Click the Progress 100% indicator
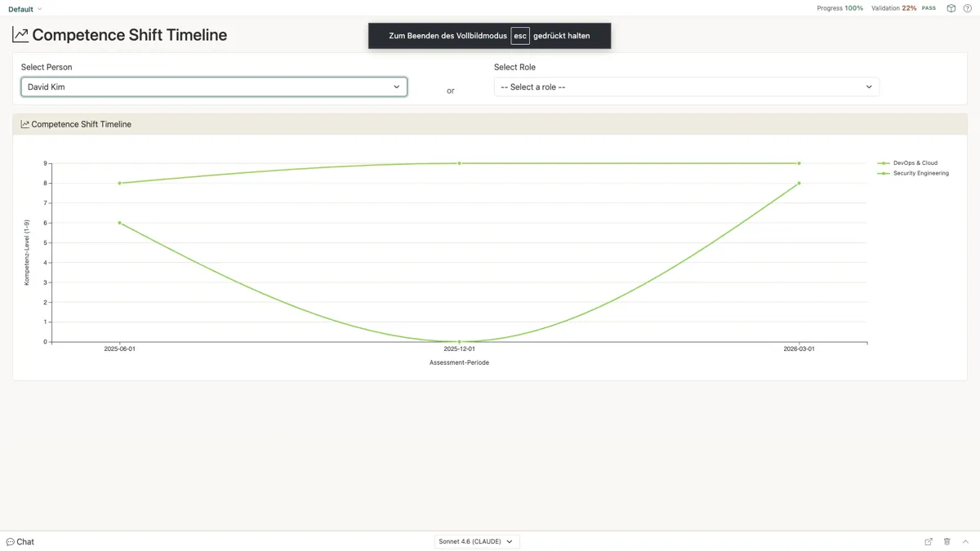 click(x=840, y=8)
